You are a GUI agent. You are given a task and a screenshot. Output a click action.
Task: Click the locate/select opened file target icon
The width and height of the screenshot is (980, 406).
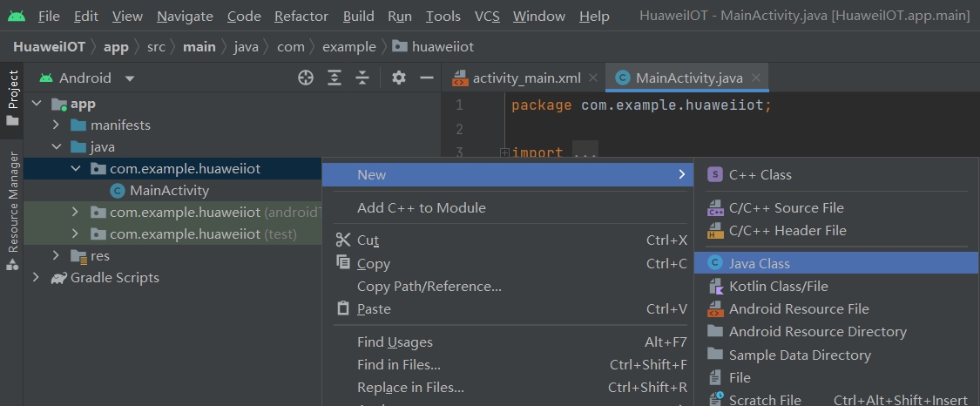click(306, 78)
